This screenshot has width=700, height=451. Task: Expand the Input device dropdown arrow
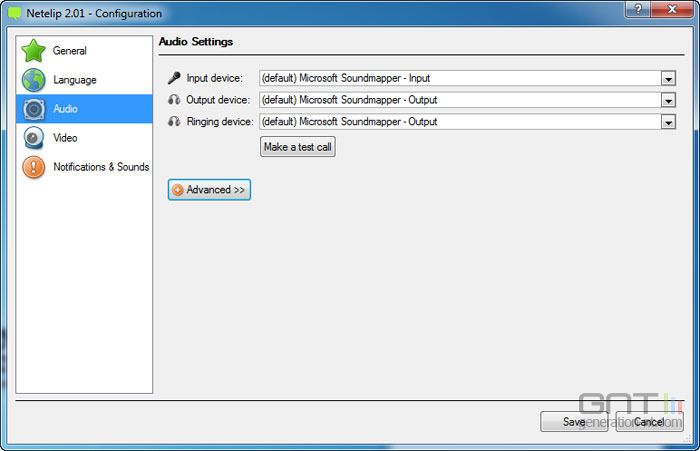pos(668,79)
